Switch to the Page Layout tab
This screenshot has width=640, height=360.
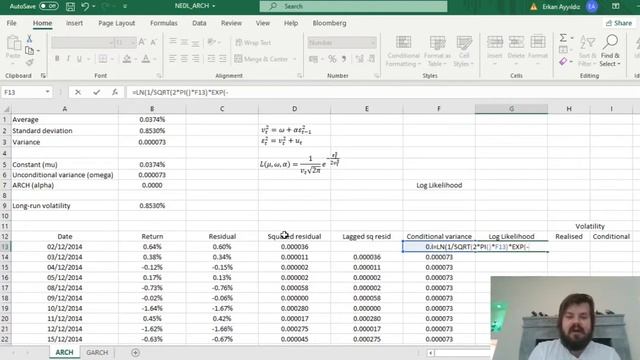tap(116, 23)
